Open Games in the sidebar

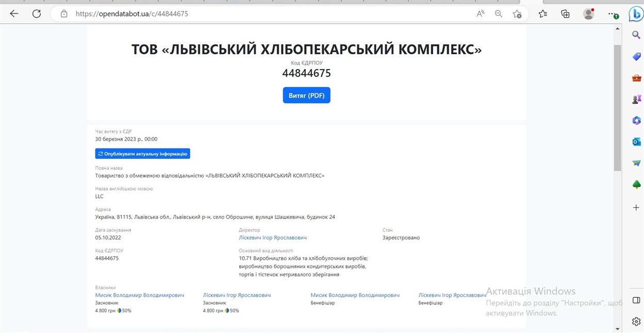(x=636, y=99)
